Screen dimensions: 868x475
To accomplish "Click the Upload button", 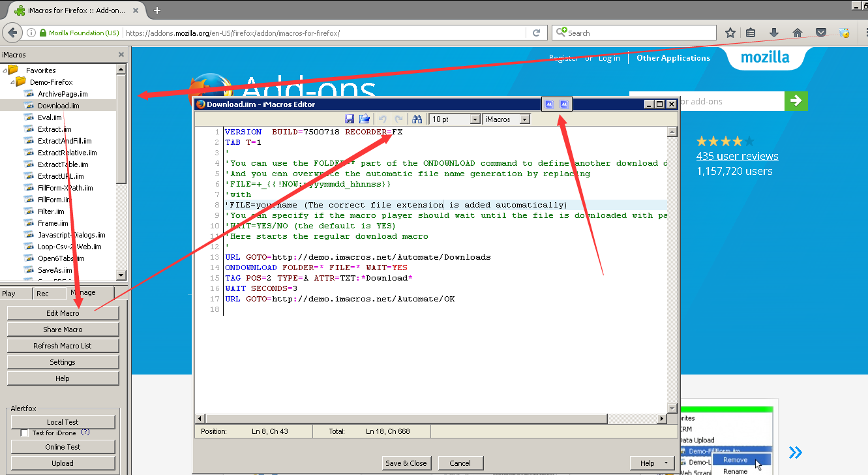I will [63, 463].
